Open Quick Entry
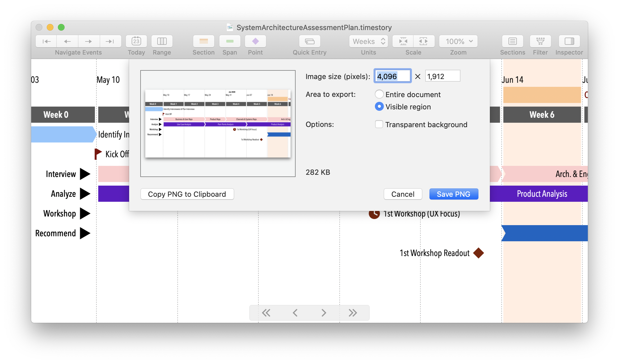Screen dimensions: 619x364 (309, 41)
